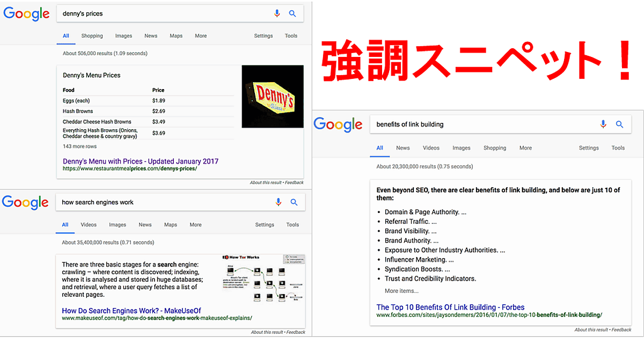Click Feedback under the Forbes snippet
Image resolution: width=644 pixels, height=338 pixels.
coord(621,330)
